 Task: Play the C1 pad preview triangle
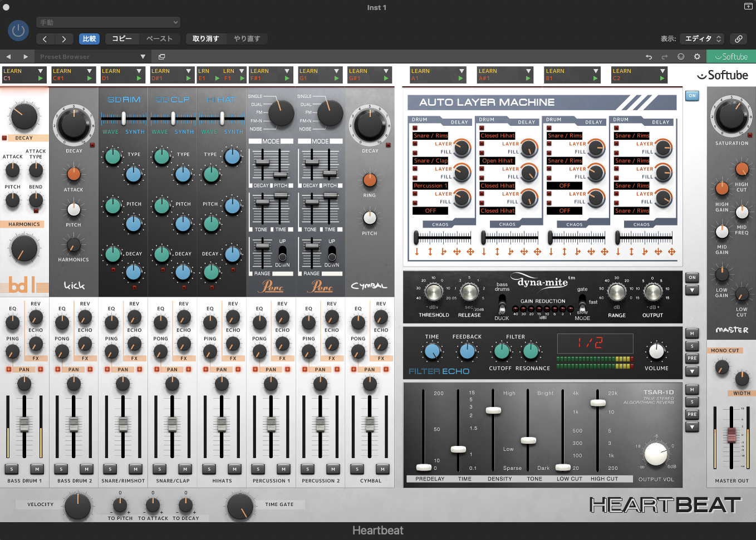40,78
